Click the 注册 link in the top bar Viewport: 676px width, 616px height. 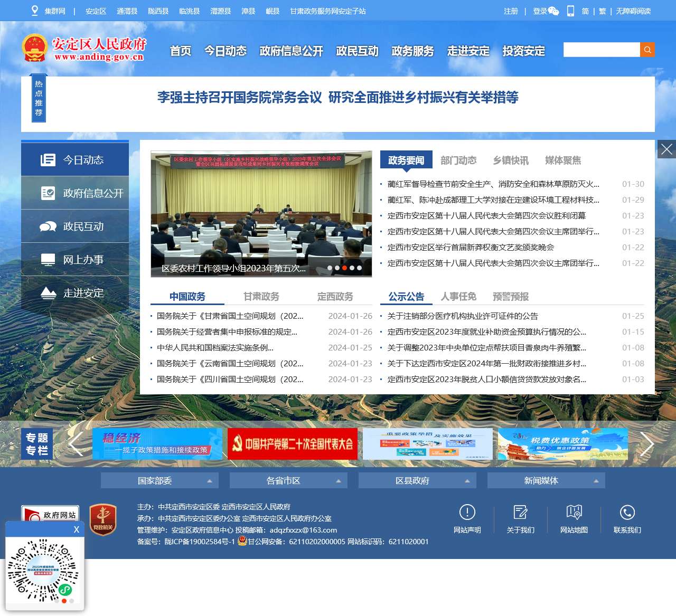511,11
